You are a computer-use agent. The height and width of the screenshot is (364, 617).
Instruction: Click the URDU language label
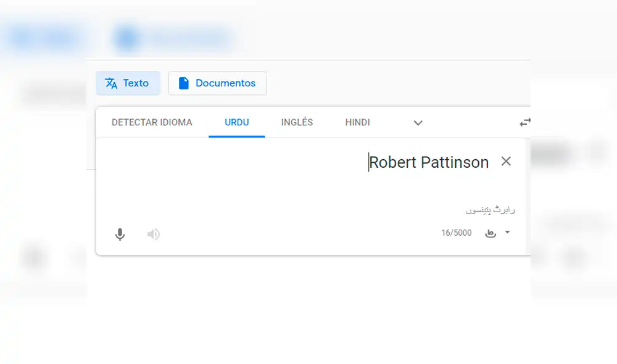click(x=237, y=122)
